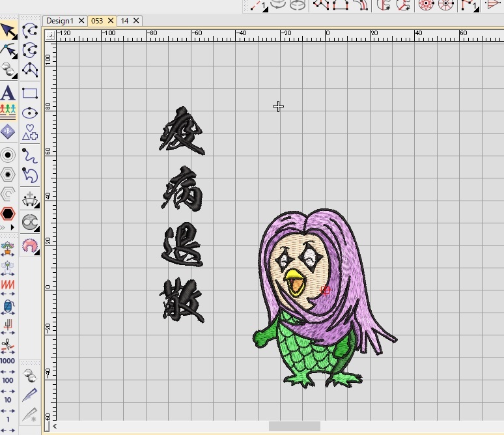504x435 pixels.
Task: Close the 14 tab
Action: (136, 21)
